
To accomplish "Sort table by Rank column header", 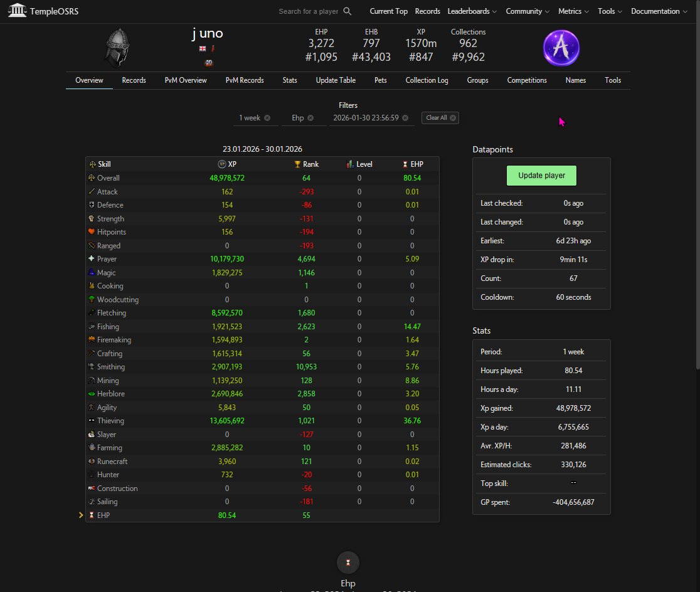I will tap(306, 164).
